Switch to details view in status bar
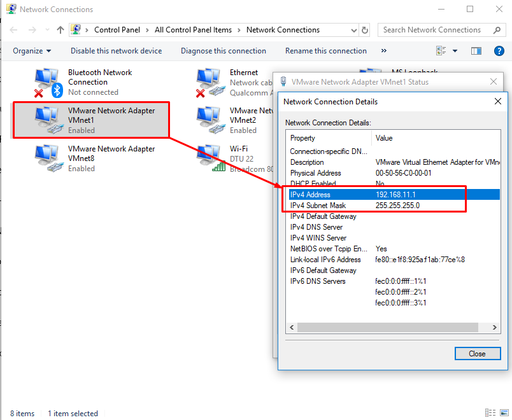This screenshot has width=512, height=420. click(490, 413)
